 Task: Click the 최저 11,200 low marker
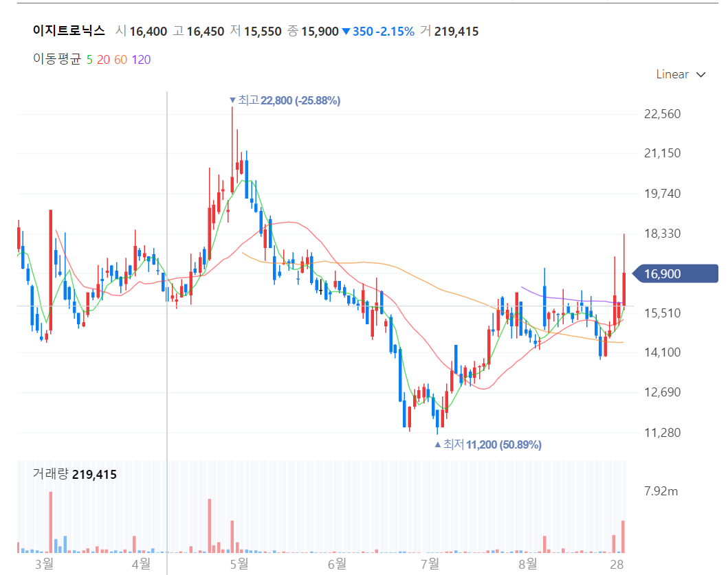[488, 444]
